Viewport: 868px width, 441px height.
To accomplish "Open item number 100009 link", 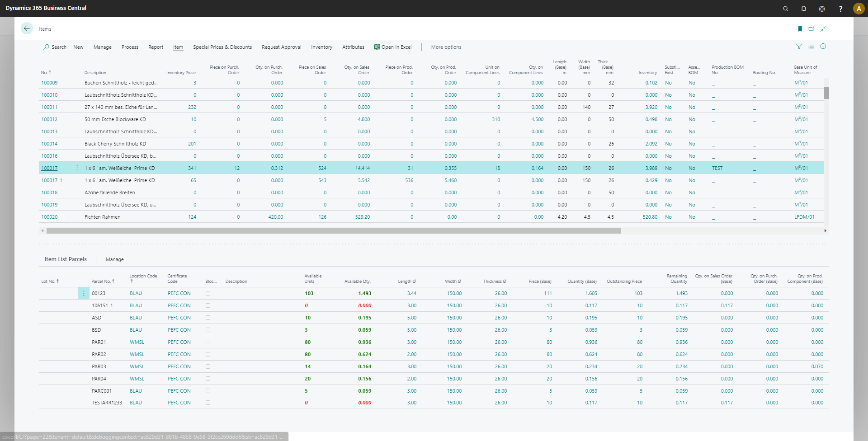I will pos(49,83).
